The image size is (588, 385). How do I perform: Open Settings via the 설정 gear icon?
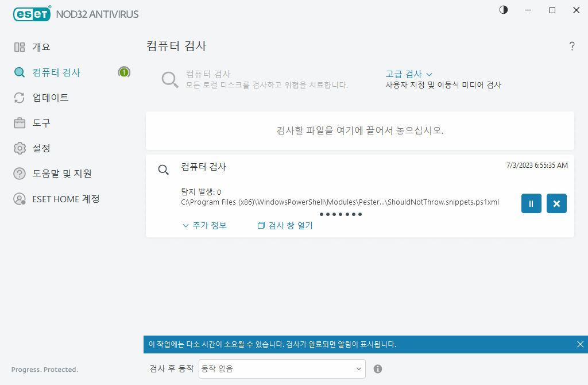(21, 148)
